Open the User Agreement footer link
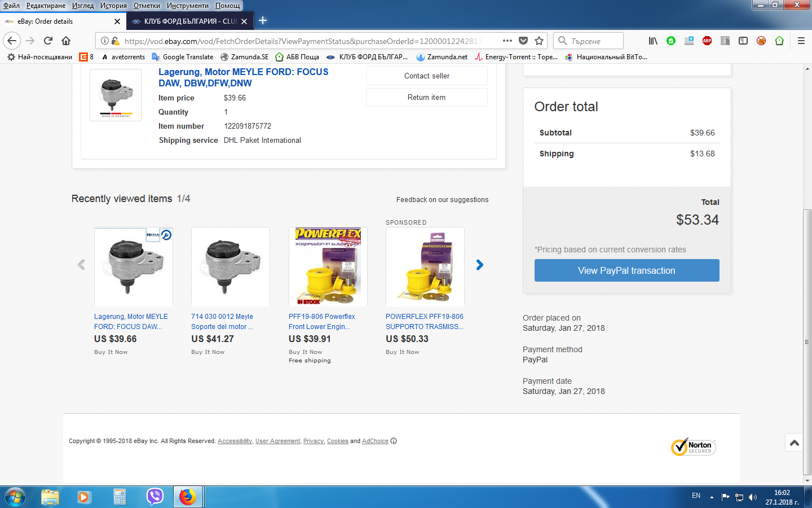Viewport: 812px width, 508px height. (x=277, y=441)
